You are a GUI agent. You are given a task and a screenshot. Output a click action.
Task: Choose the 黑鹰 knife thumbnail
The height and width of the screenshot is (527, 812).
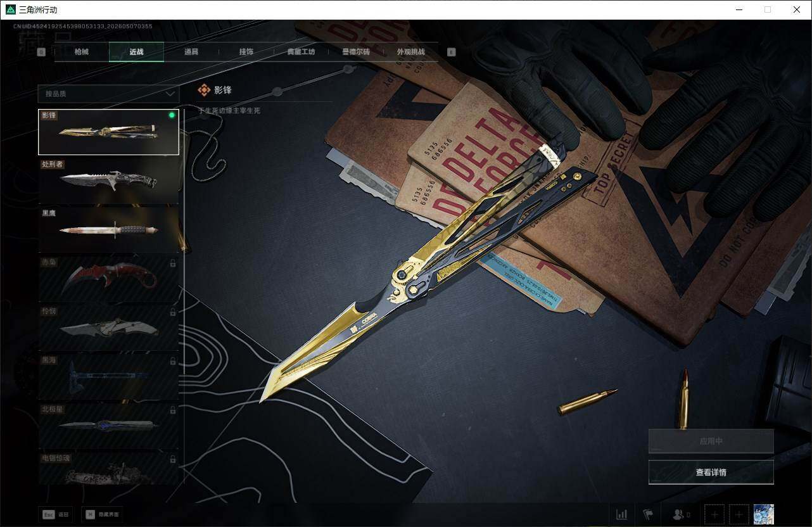[108, 230]
